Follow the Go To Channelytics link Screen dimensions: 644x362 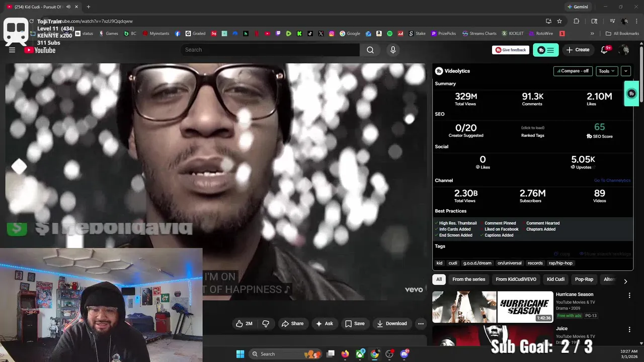point(612,180)
